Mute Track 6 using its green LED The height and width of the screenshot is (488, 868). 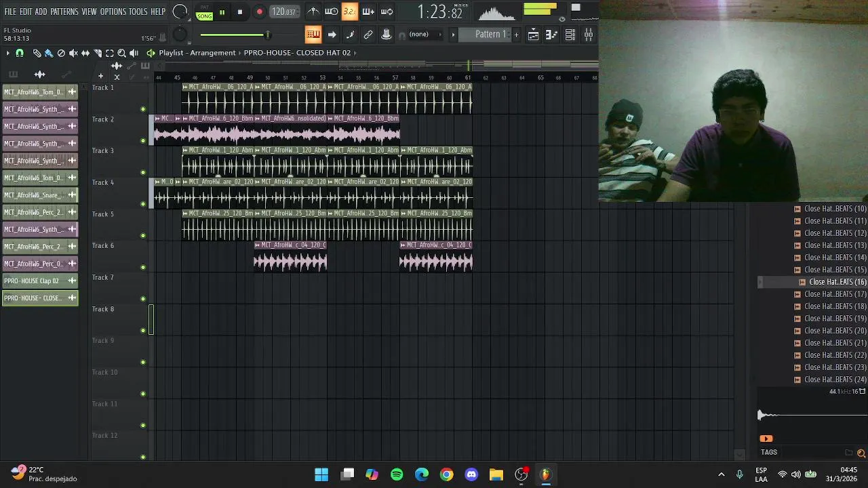click(143, 267)
